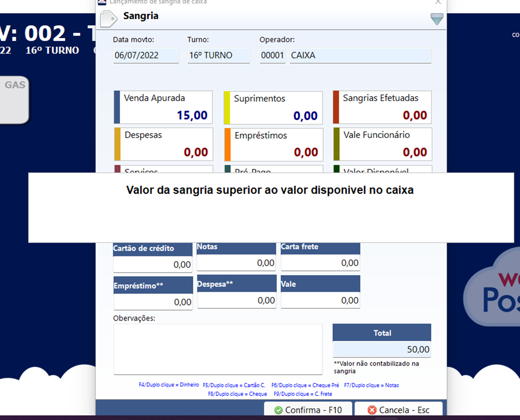Image resolution: width=520 pixels, height=420 pixels.
Task: Close the Lançamento de sangria de caixa window
Action: (438, 2)
